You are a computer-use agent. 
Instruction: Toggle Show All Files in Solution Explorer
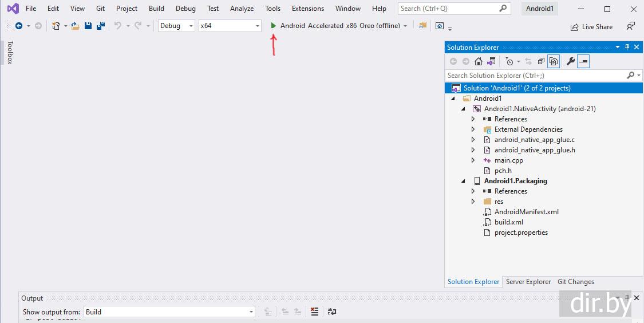[x=554, y=62]
